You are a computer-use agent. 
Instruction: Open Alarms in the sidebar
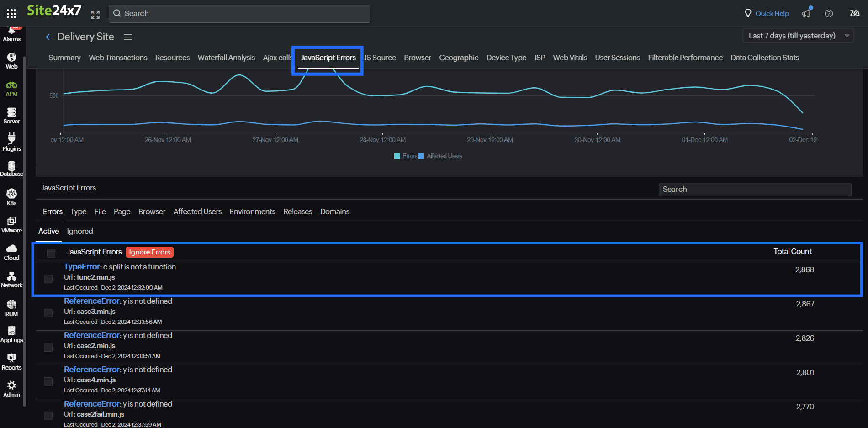12,34
